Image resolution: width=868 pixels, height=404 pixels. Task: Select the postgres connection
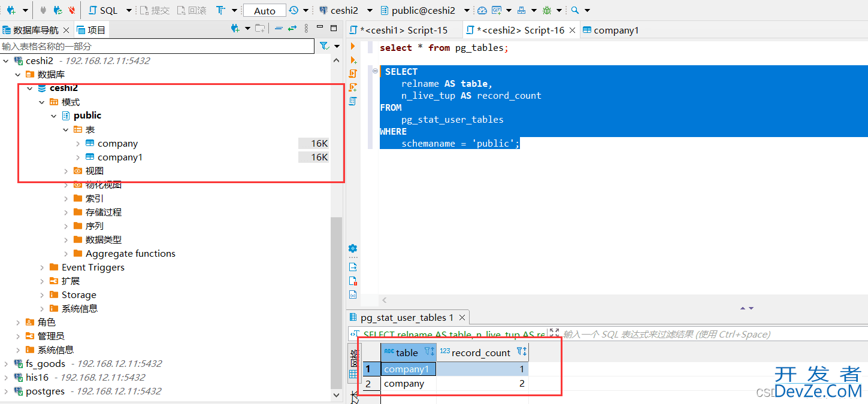pyautogui.click(x=45, y=391)
